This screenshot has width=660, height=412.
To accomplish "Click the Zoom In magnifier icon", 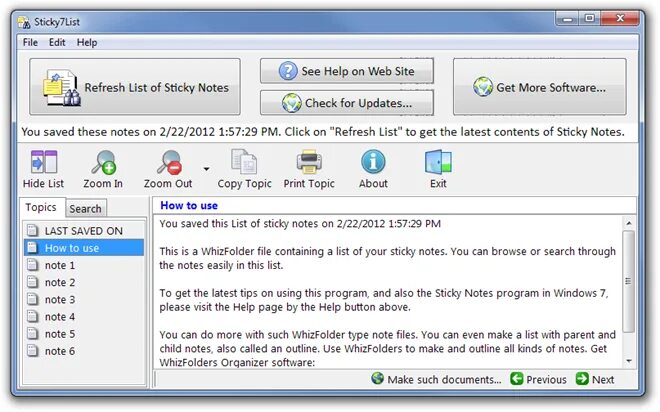I will point(103,162).
